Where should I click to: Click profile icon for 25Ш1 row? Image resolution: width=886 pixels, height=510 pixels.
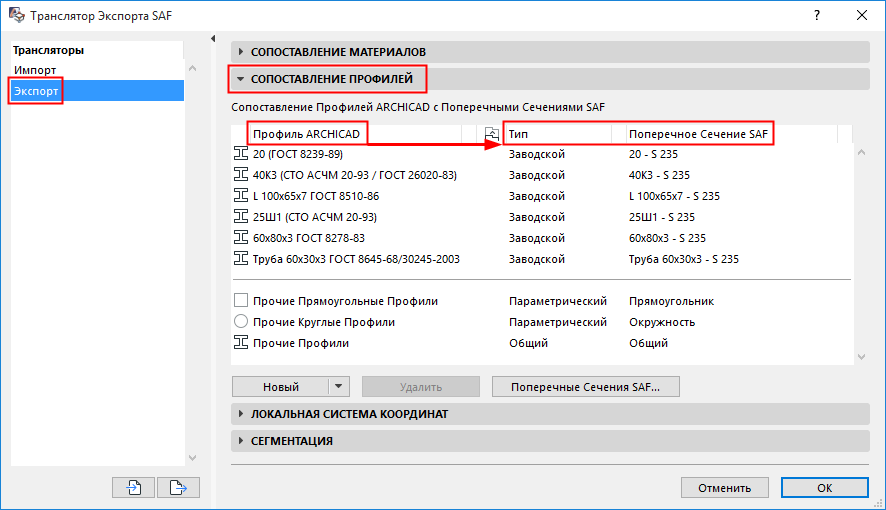click(240, 217)
